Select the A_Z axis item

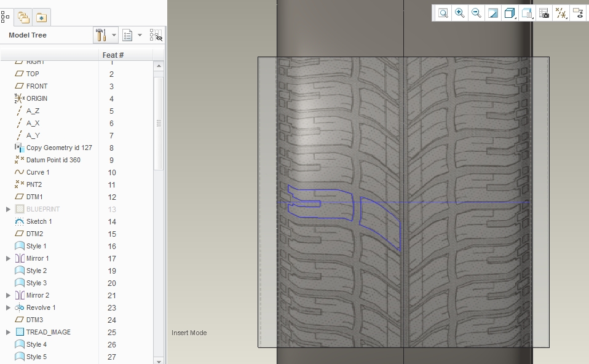pyautogui.click(x=33, y=111)
